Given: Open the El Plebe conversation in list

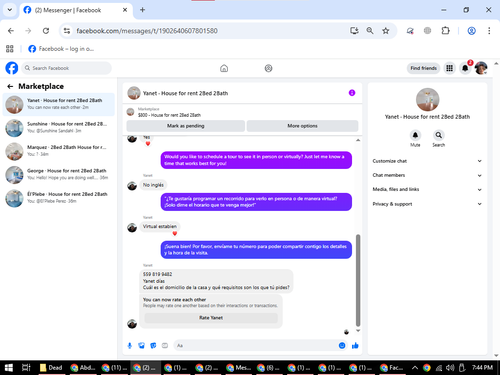Looking at the screenshot, I should [59, 198].
